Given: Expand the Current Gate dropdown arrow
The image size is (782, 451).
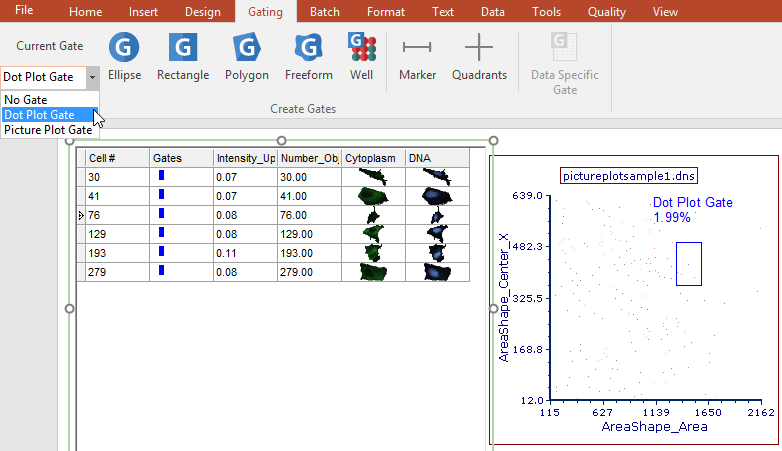Looking at the screenshot, I should (x=92, y=76).
